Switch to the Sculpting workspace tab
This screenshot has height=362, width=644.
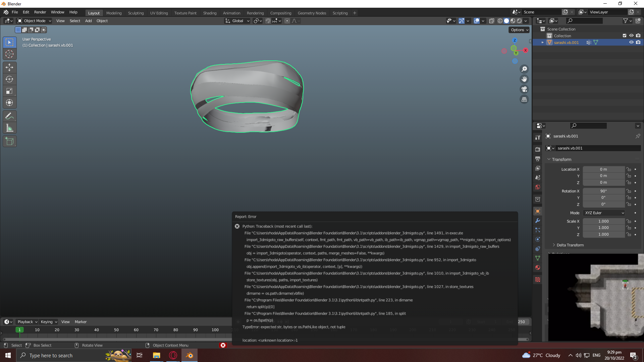pos(136,13)
